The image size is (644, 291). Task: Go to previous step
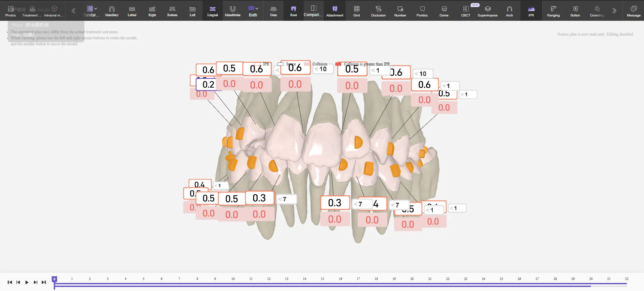coord(18,282)
